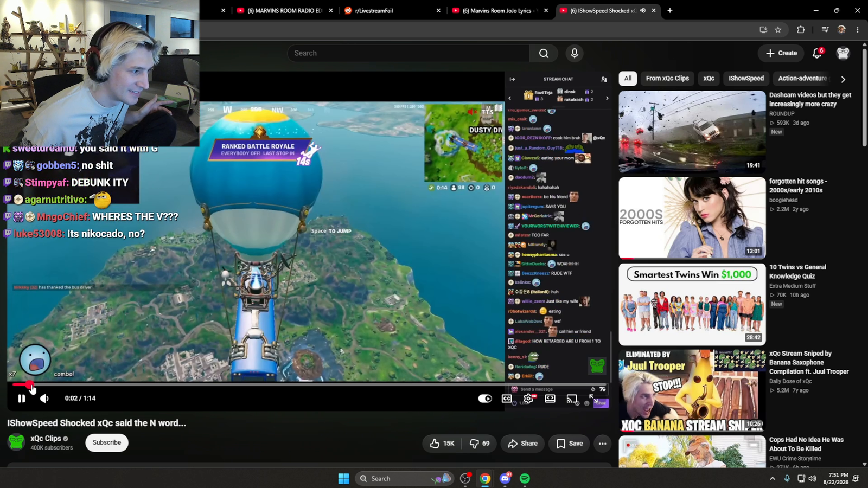
Task: Open the clock showing 7:51 PM
Action: tap(835, 478)
